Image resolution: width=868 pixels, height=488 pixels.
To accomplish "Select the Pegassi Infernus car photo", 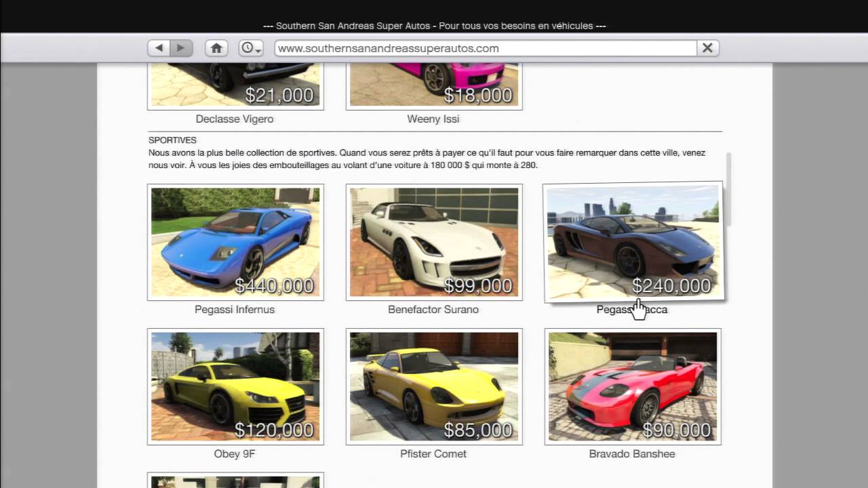I will click(235, 242).
